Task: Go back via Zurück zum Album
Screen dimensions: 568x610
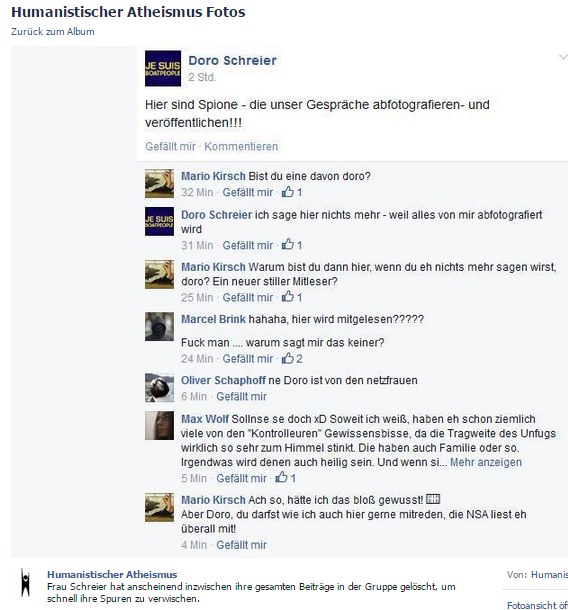Action: (x=53, y=32)
